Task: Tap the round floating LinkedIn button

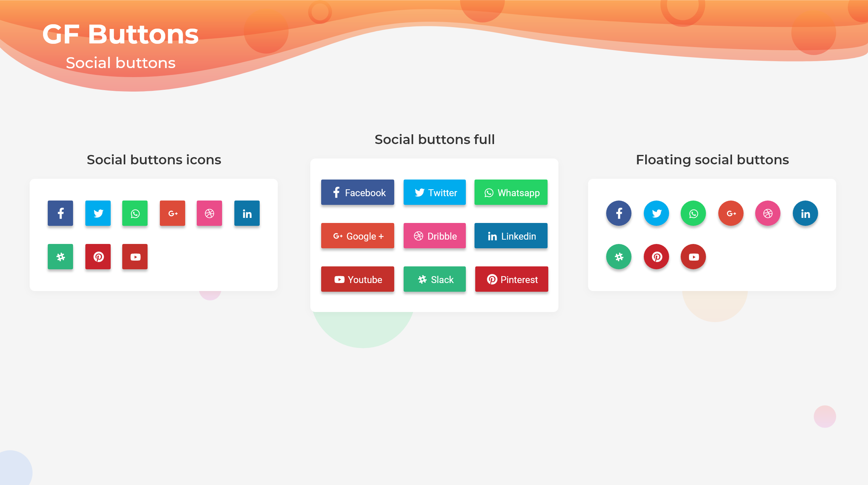Action: point(805,213)
